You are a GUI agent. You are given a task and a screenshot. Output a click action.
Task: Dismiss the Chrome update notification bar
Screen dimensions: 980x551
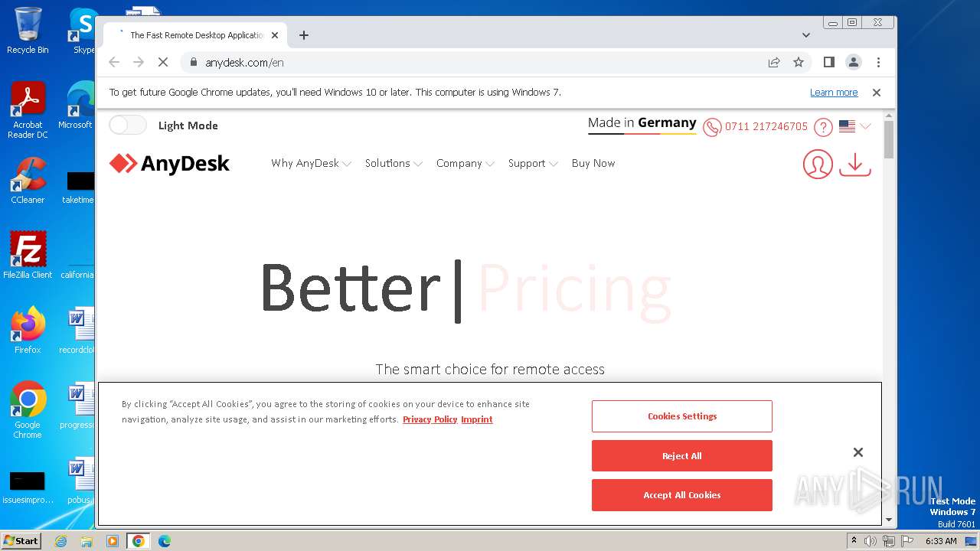877,93
